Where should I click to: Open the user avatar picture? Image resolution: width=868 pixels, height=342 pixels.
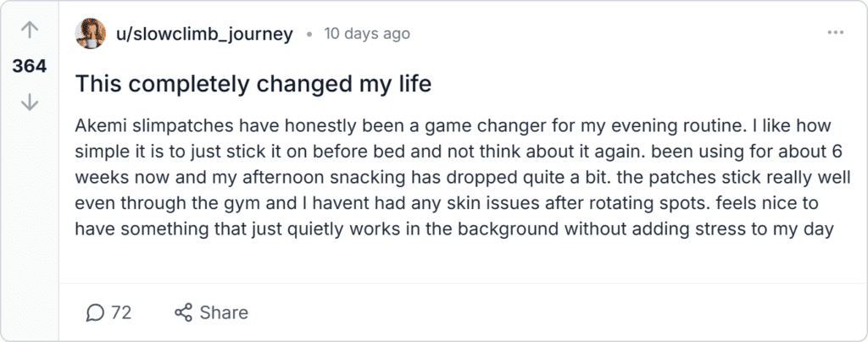tap(90, 34)
